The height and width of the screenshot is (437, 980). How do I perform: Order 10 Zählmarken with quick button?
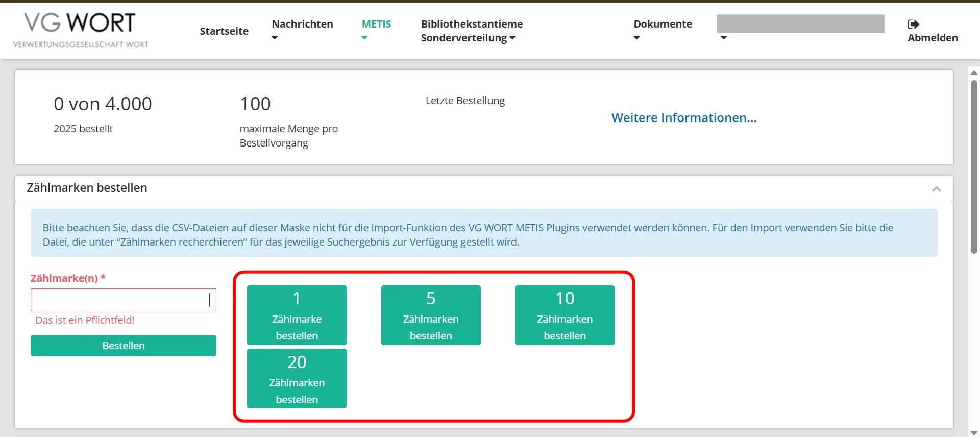(x=565, y=315)
